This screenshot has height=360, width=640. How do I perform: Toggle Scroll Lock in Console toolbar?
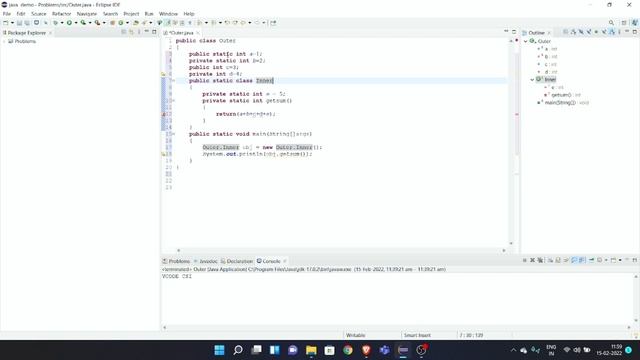(558, 260)
